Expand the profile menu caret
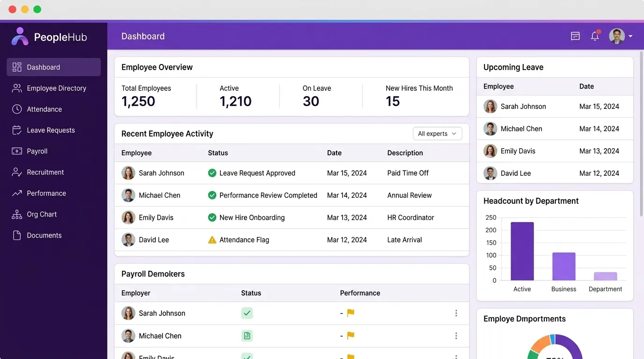 (x=630, y=36)
